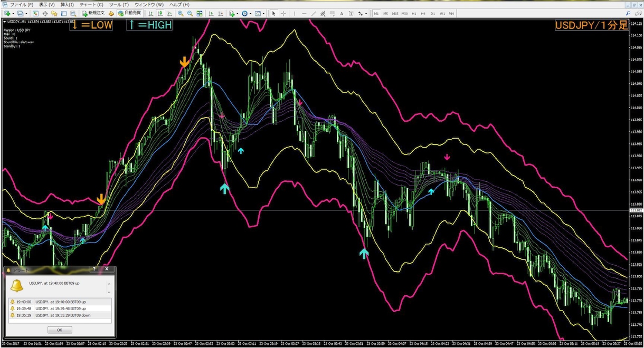Expand the periods clock dropdown arrow
The image size is (644, 348).
251,13
